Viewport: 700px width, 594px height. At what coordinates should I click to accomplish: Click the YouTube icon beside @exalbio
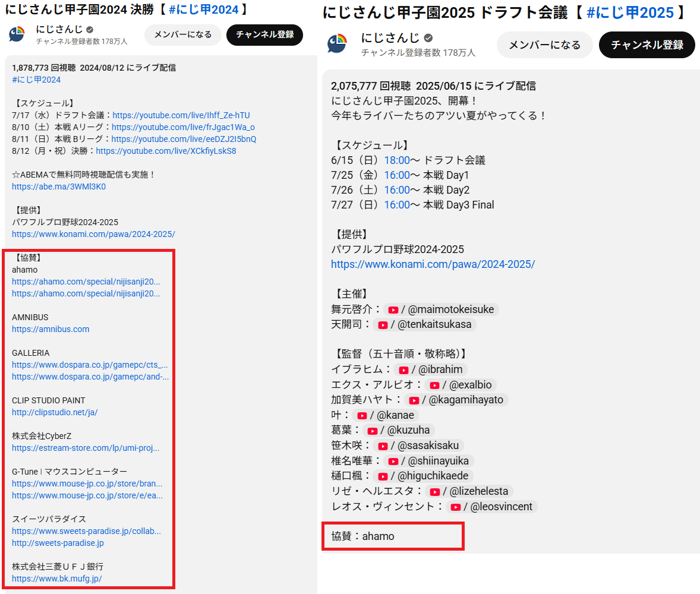click(434, 385)
